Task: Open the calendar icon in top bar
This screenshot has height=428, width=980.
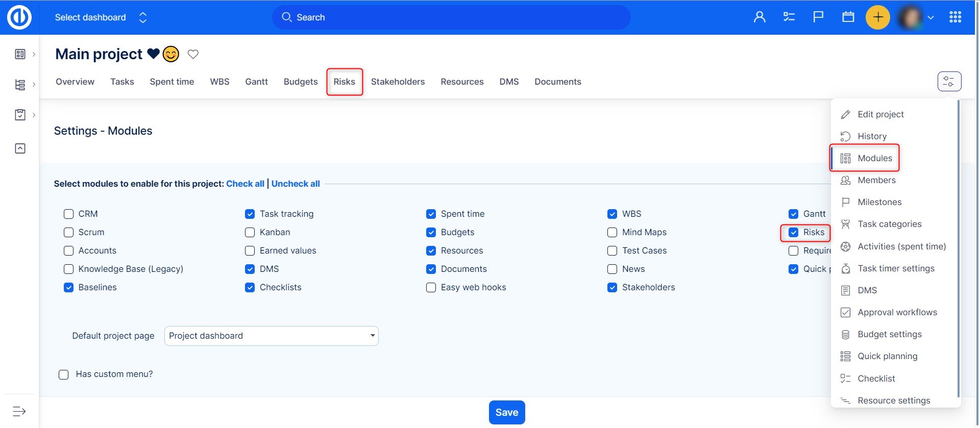Action: [848, 17]
